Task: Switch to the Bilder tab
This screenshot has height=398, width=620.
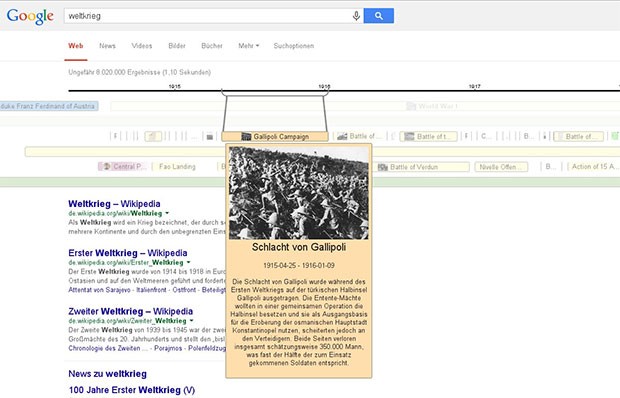Action: pos(177,46)
